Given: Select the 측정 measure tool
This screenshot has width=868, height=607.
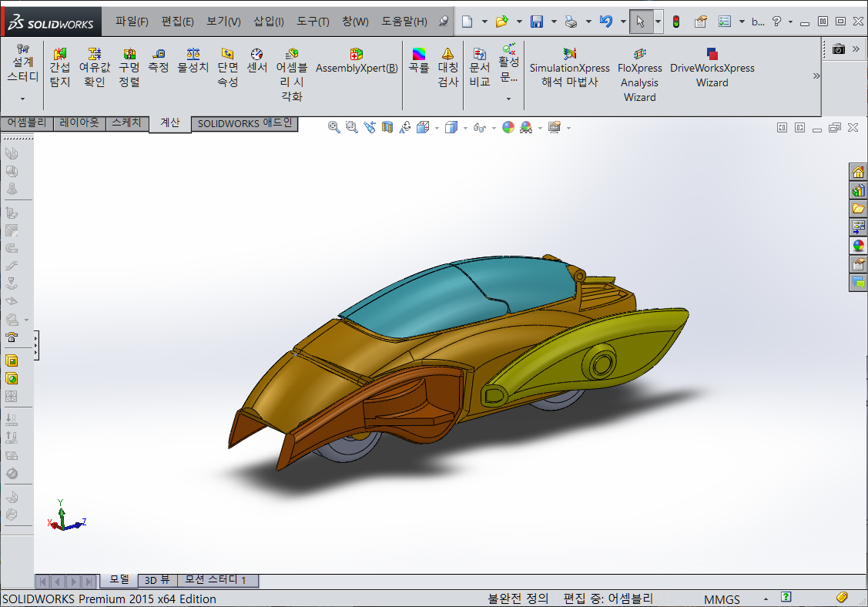Looking at the screenshot, I should pyautogui.click(x=159, y=60).
